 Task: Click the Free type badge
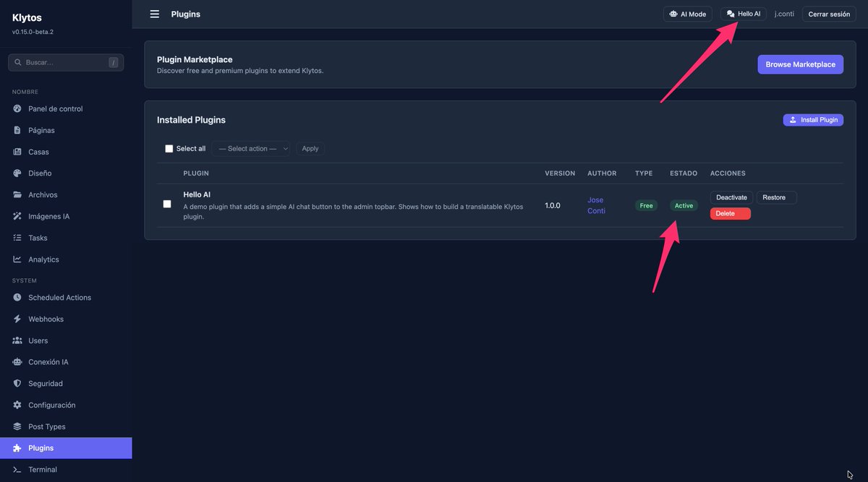click(x=646, y=206)
